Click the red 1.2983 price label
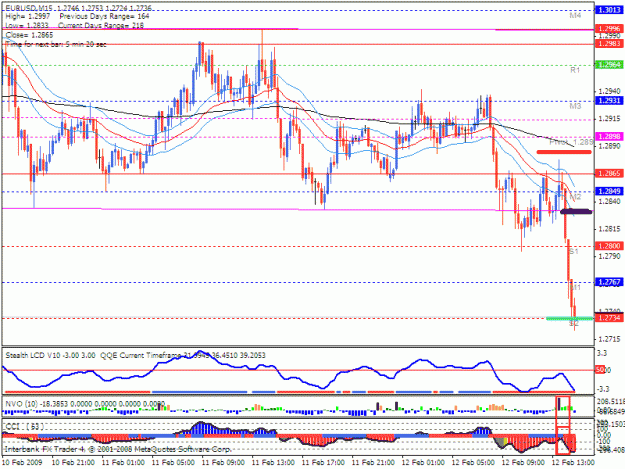 click(x=609, y=43)
